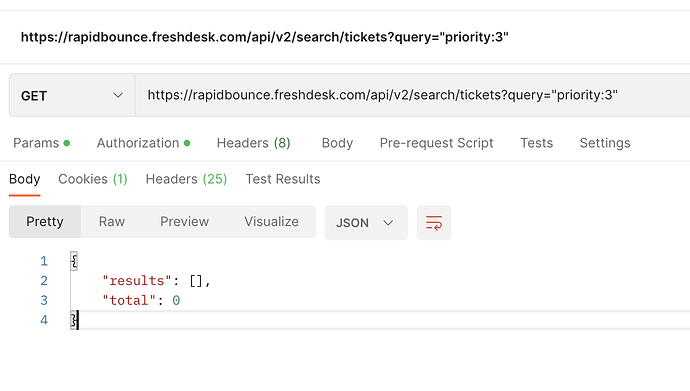
Task: Switch to the Authorization tab
Action: [x=143, y=143]
